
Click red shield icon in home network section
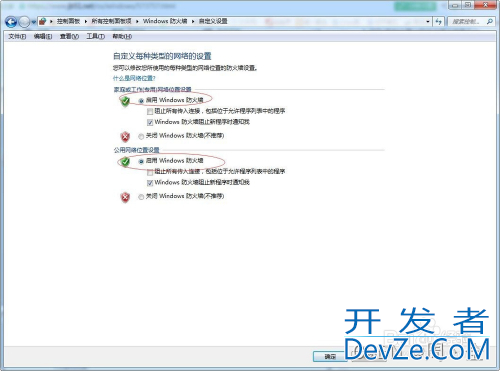click(x=125, y=137)
